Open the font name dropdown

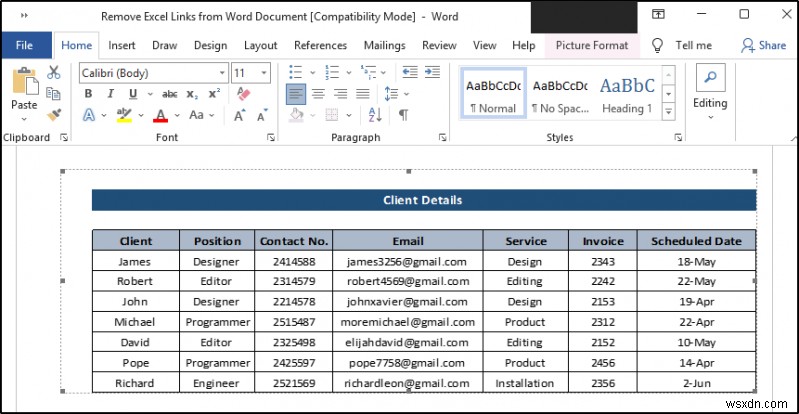tap(222, 73)
